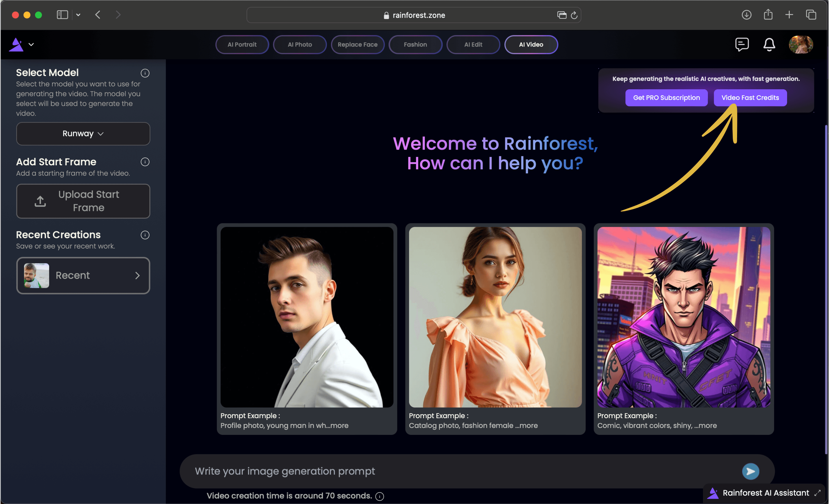Click the send prompt arrow button
The height and width of the screenshot is (504, 829).
click(x=750, y=471)
